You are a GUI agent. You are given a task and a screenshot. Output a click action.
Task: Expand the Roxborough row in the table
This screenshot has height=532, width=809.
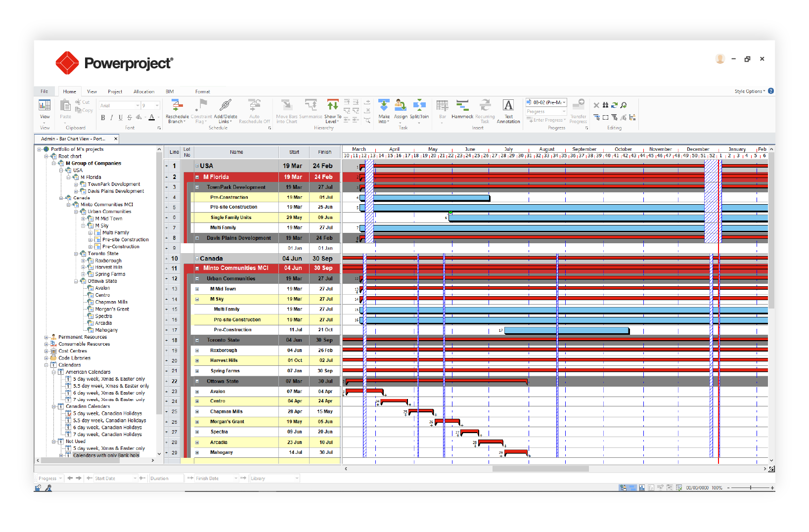(x=197, y=351)
